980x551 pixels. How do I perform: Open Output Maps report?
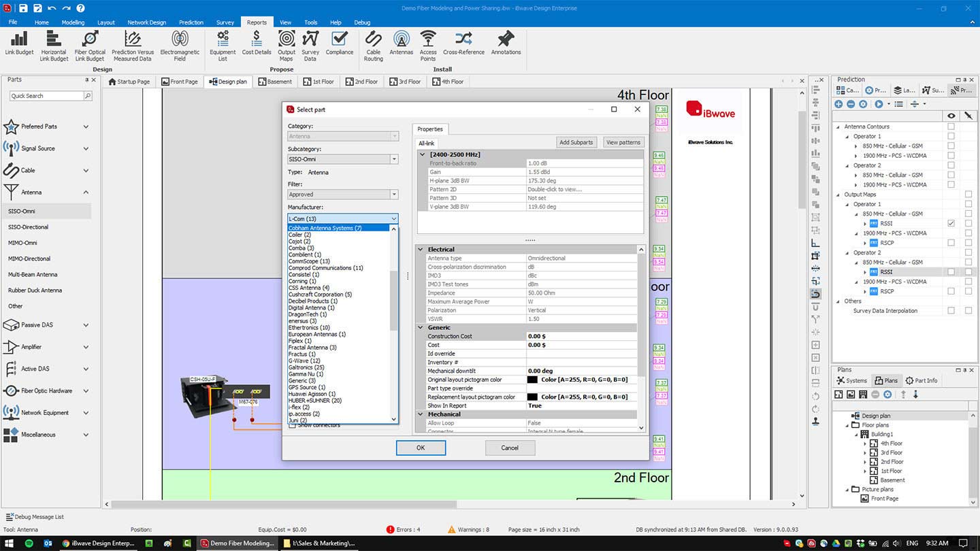pos(287,46)
